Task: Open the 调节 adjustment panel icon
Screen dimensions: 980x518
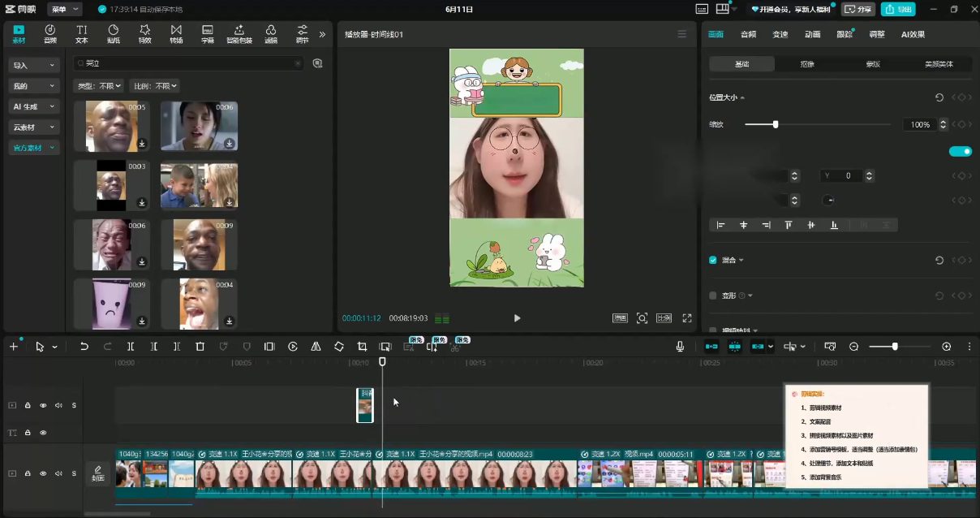Action: tap(302, 33)
